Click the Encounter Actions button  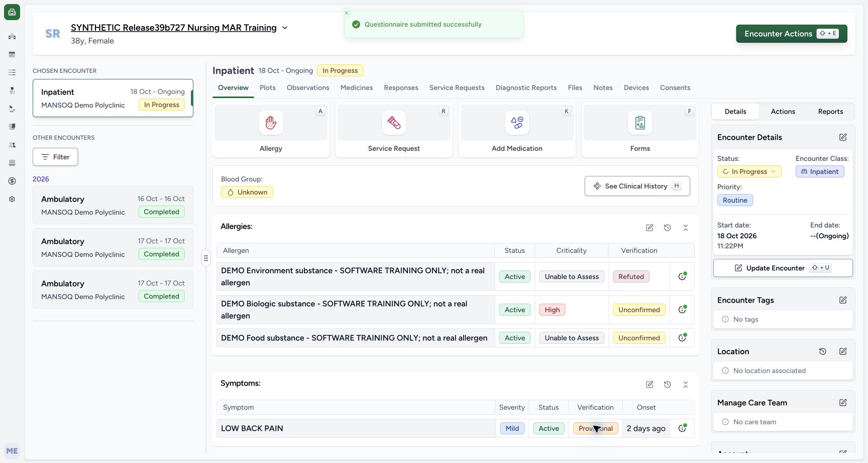[792, 34]
